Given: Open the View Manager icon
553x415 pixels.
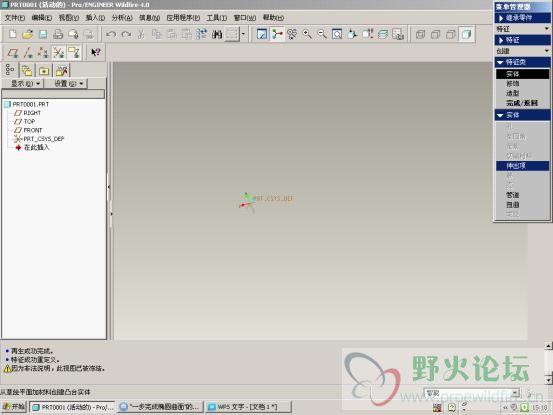Looking at the screenshot, I should (x=398, y=34).
